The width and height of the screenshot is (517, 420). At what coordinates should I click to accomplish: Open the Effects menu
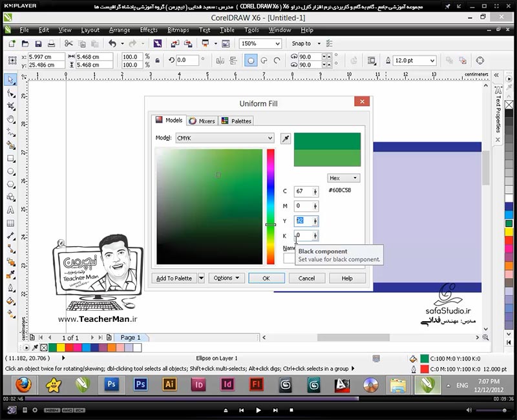(149, 30)
